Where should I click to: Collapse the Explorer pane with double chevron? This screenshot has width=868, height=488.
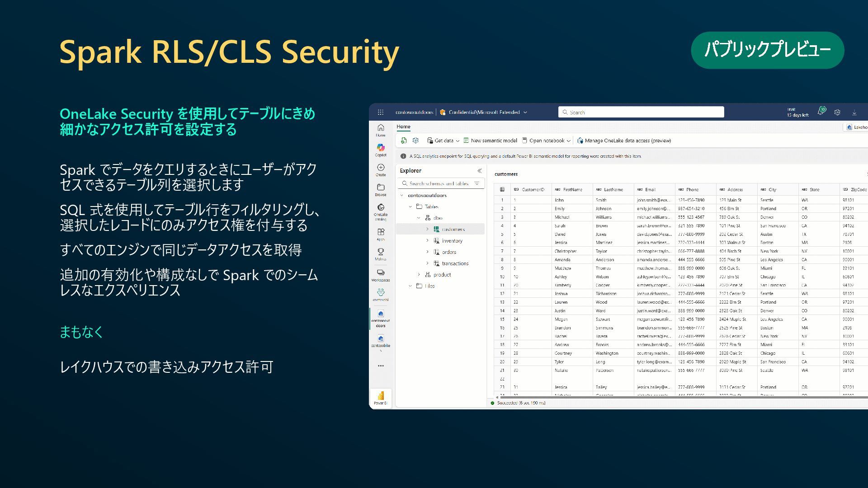(x=479, y=171)
